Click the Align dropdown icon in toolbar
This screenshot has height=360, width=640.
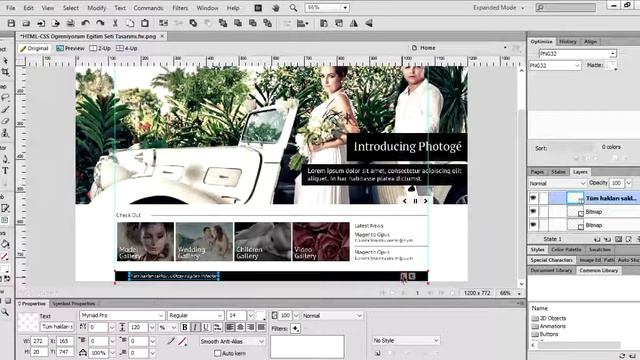[302, 23]
